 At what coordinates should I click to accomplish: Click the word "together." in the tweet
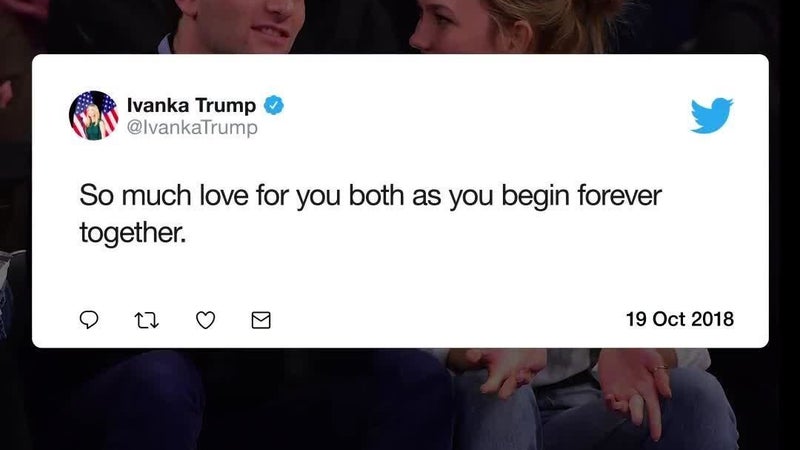(x=133, y=233)
